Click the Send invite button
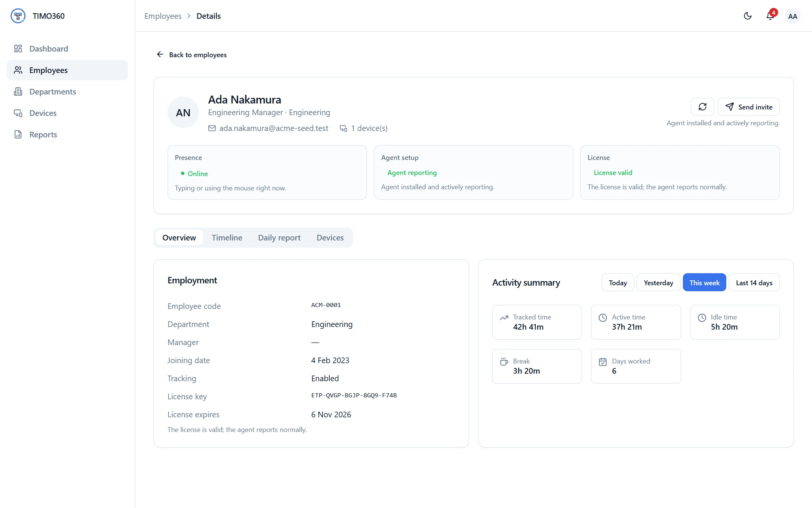 [748, 107]
